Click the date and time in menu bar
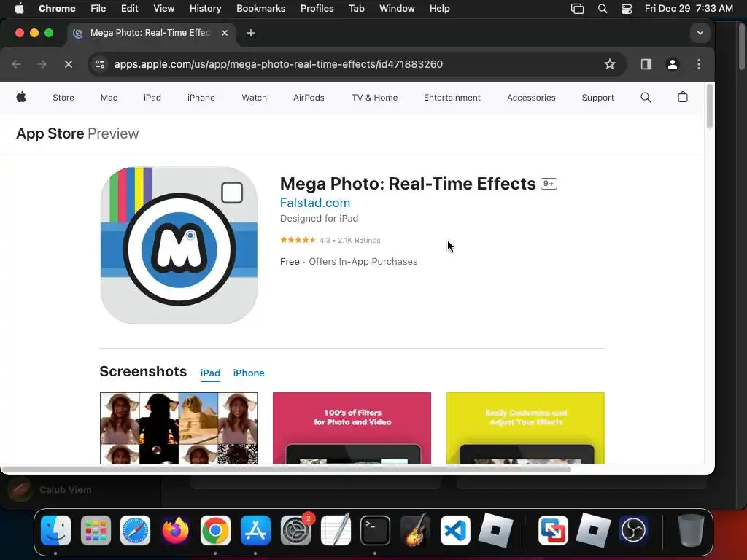Viewport: 747px width, 560px height. (689, 9)
